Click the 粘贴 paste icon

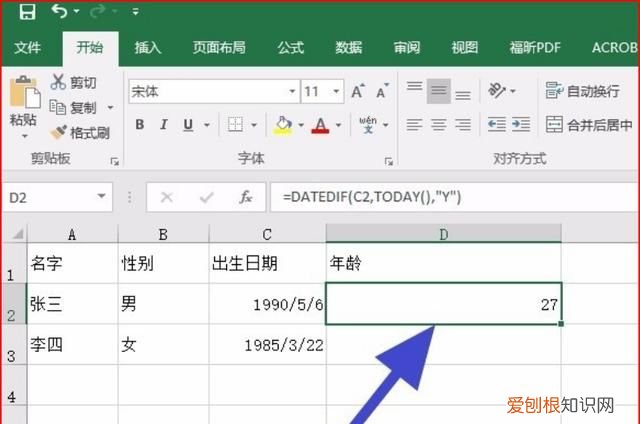(24, 92)
